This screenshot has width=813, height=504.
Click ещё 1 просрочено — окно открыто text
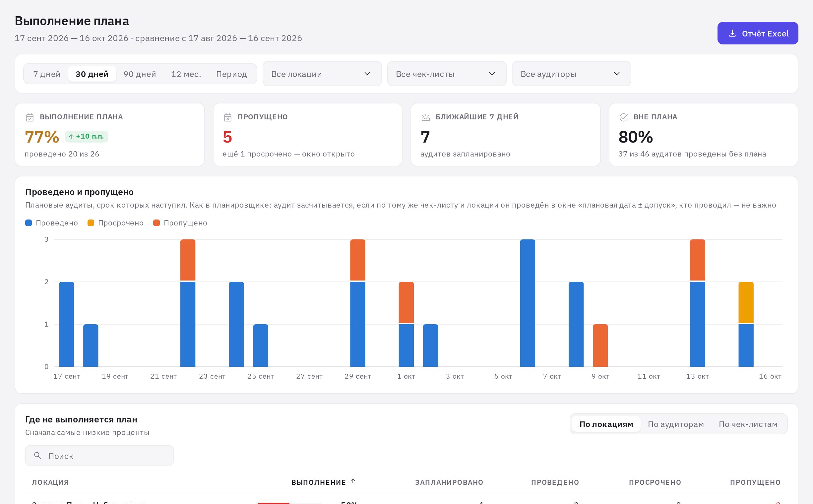tap(288, 154)
